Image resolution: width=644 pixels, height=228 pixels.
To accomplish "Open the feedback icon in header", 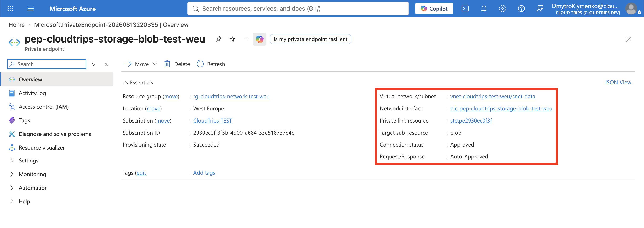I will tap(540, 9).
